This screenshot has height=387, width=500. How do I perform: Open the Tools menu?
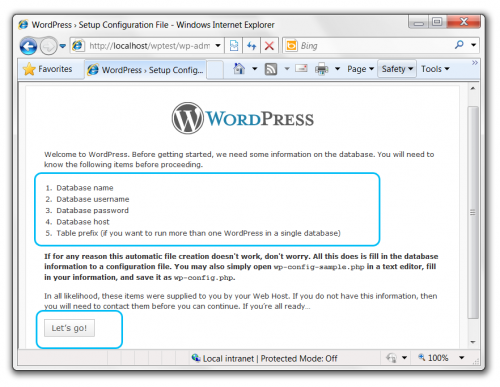435,69
